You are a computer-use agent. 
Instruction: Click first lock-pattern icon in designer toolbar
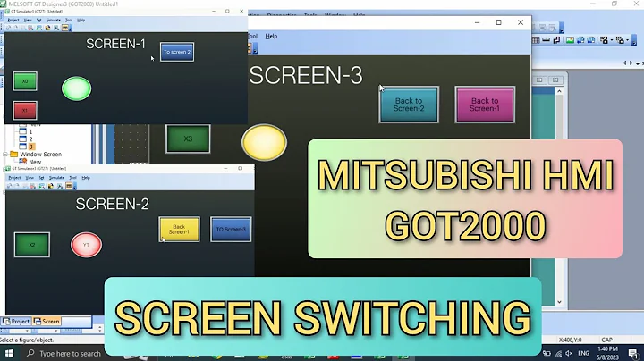pos(604,40)
